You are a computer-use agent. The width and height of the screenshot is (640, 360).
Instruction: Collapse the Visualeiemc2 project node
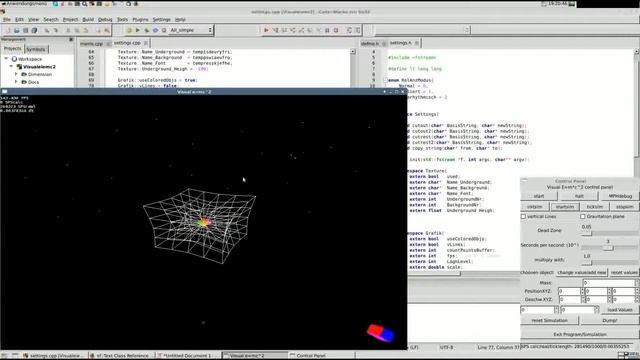click(x=11, y=67)
